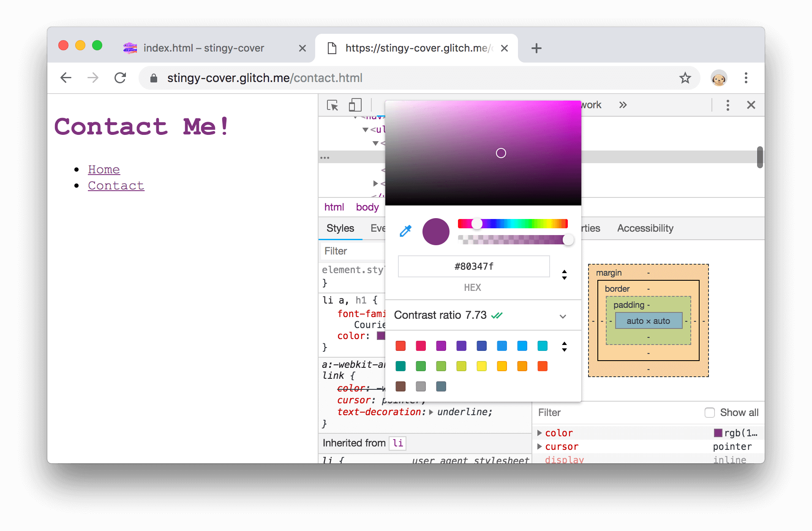812x531 pixels.
Task: Click the color picker spectrum handle
Action: click(x=501, y=153)
